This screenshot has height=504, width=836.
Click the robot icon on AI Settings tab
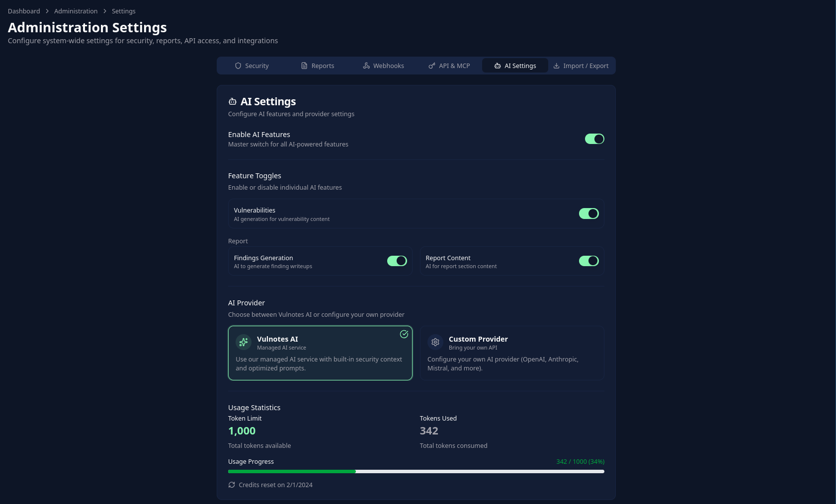point(498,66)
